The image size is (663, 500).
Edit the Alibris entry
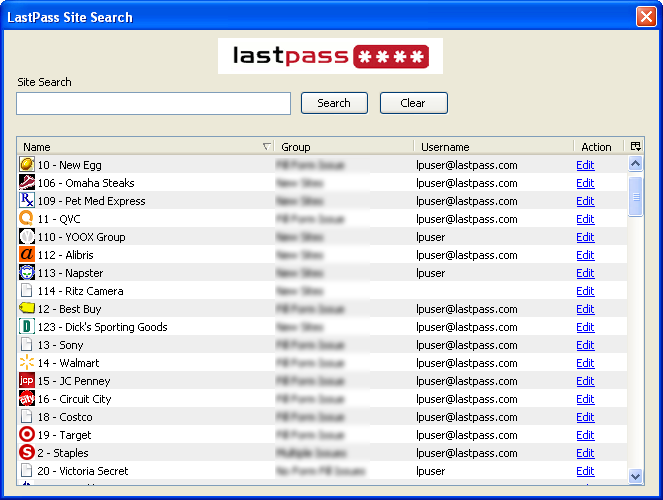585,255
